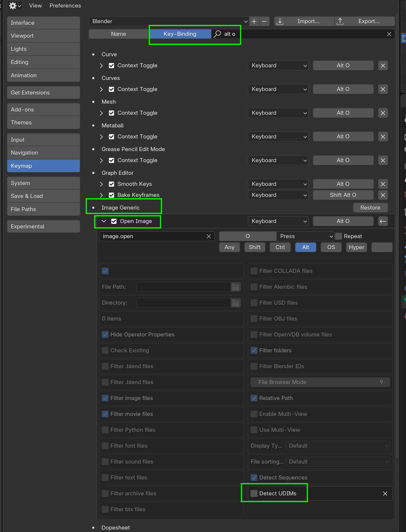Click the add keymap preset plus icon
This screenshot has height=532, width=406.
pyautogui.click(x=254, y=21)
